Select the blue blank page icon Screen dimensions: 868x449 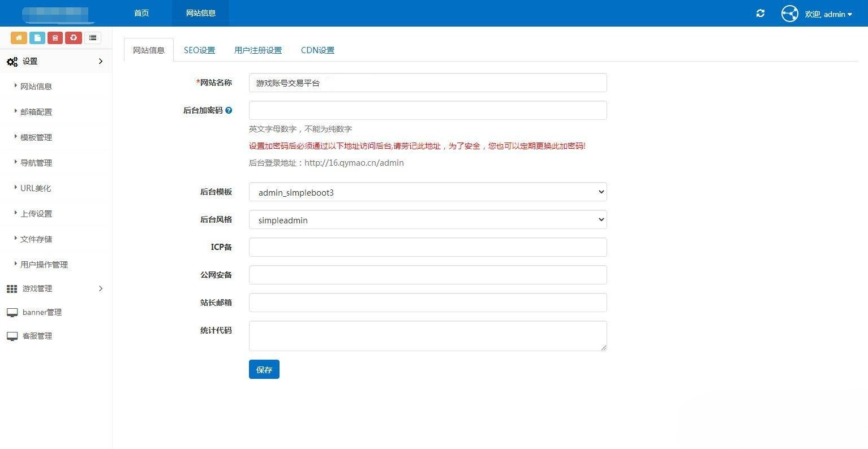coord(36,38)
